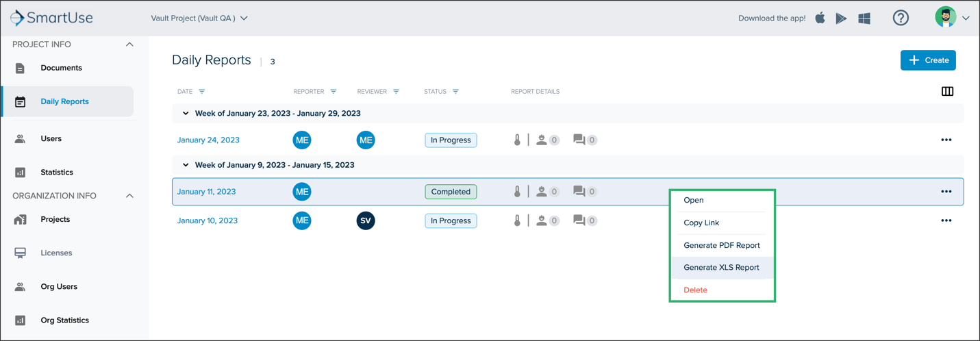980x341 pixels.
Task: Click weather thermometer icon for January 10 report
Action: coord(517,220)
